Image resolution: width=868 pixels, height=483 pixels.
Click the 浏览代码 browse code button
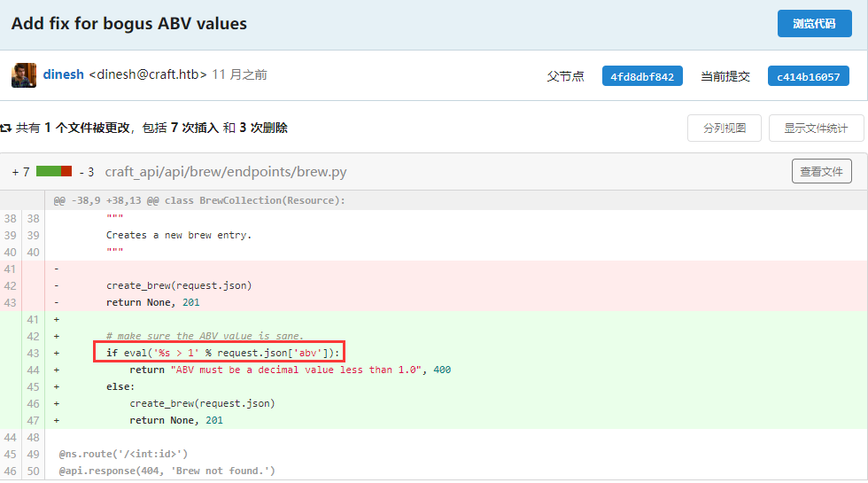tap(814, 23)
